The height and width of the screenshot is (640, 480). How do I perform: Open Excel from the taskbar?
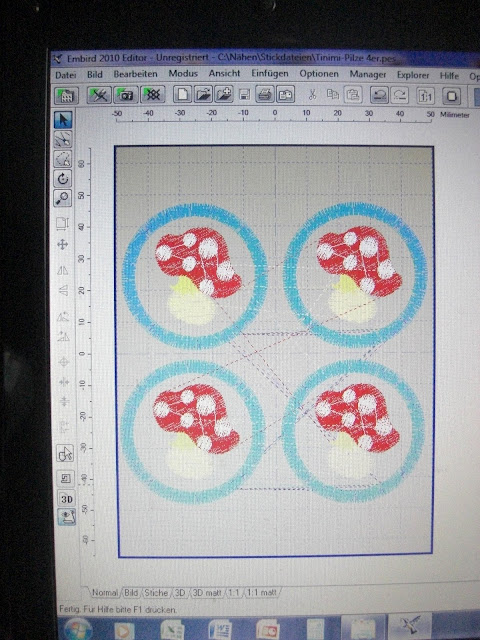coord(172,631)
